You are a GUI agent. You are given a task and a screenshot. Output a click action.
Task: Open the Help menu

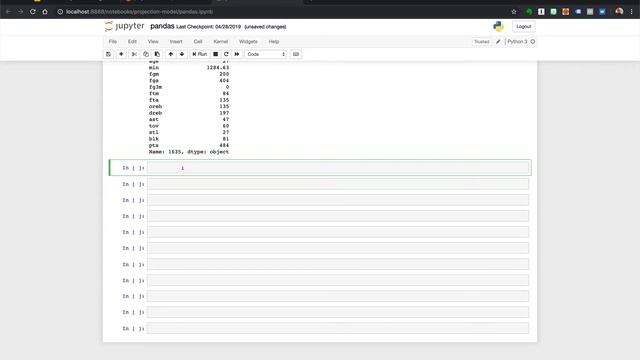pyautogui.click(x=274, y=42)
